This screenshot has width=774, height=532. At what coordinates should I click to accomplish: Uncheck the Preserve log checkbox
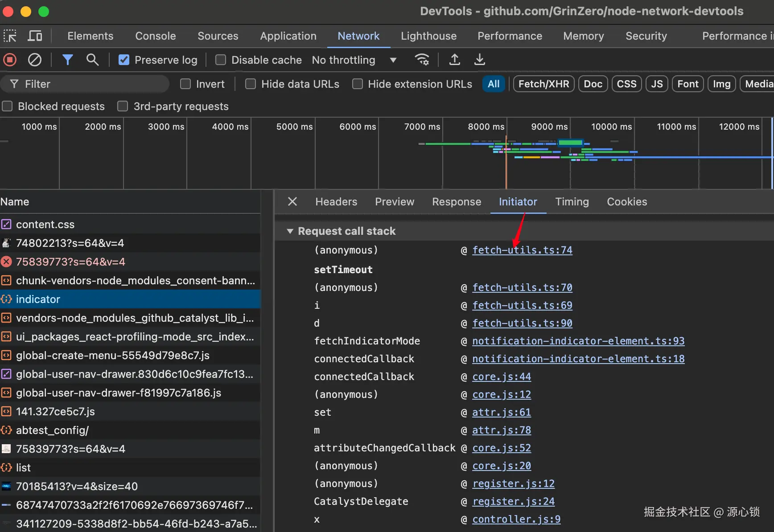(x=124, y=60)
